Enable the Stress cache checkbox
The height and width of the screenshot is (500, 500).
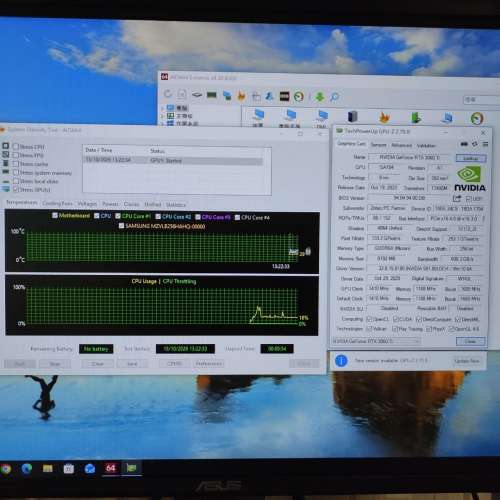pos(16,164)
